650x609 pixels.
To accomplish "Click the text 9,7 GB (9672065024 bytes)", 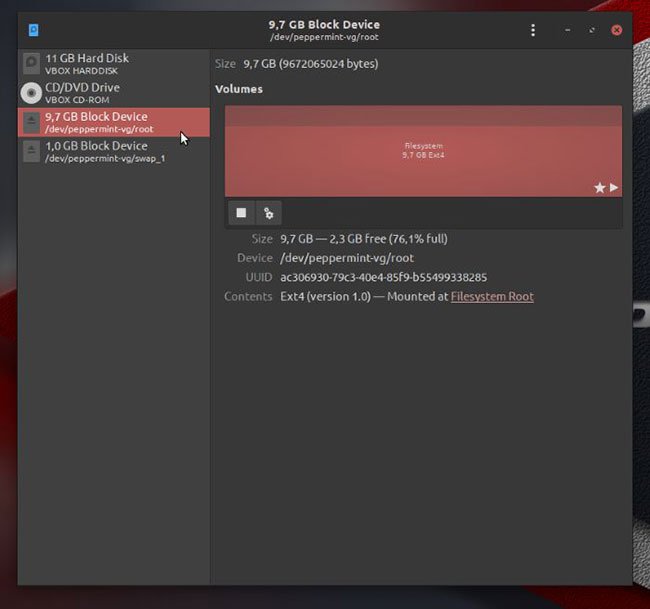I will [x=310, y=64].
